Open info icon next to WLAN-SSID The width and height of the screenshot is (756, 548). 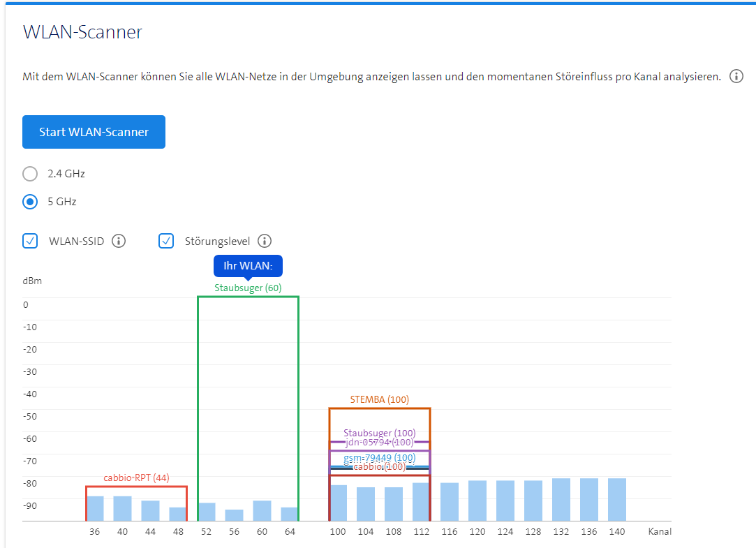(x=119, y=241)
